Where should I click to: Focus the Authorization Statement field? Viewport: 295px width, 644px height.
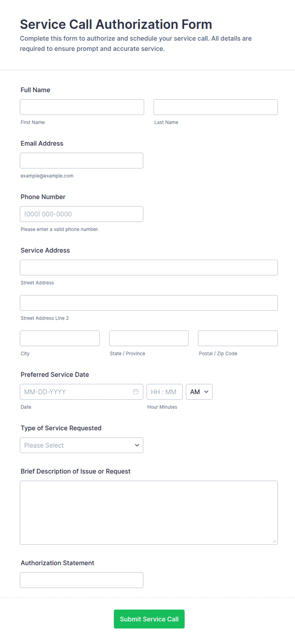(x=82, y=580)
